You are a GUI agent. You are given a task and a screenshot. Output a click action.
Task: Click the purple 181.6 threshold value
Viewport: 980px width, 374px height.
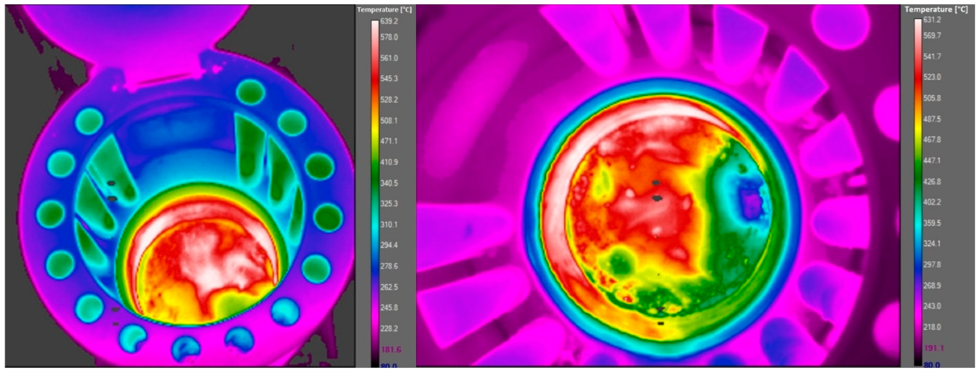pos(391,349)
